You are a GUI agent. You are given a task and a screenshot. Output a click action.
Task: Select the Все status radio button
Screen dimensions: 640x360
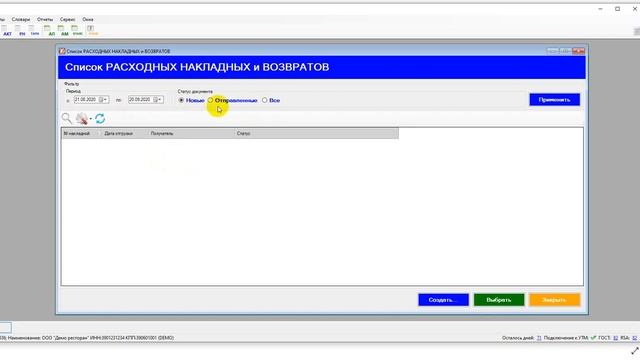pos(264,100)
